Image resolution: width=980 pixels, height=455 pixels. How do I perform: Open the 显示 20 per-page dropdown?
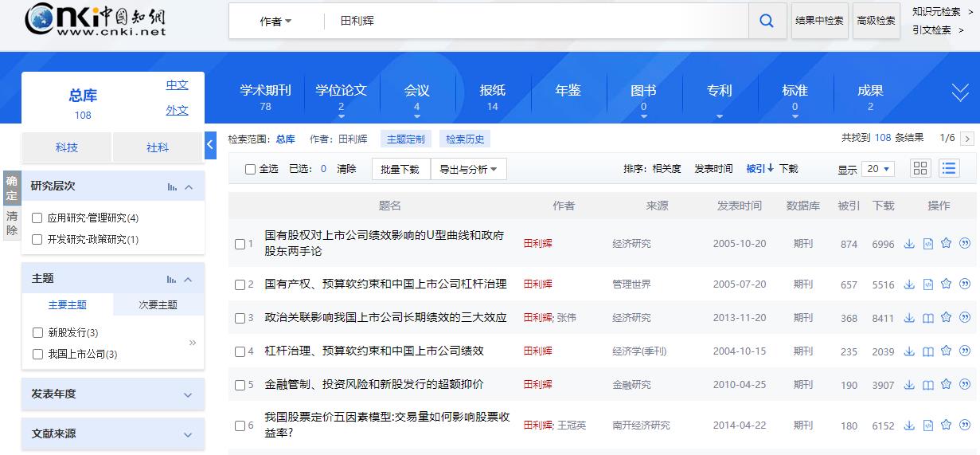coord(877,169)
